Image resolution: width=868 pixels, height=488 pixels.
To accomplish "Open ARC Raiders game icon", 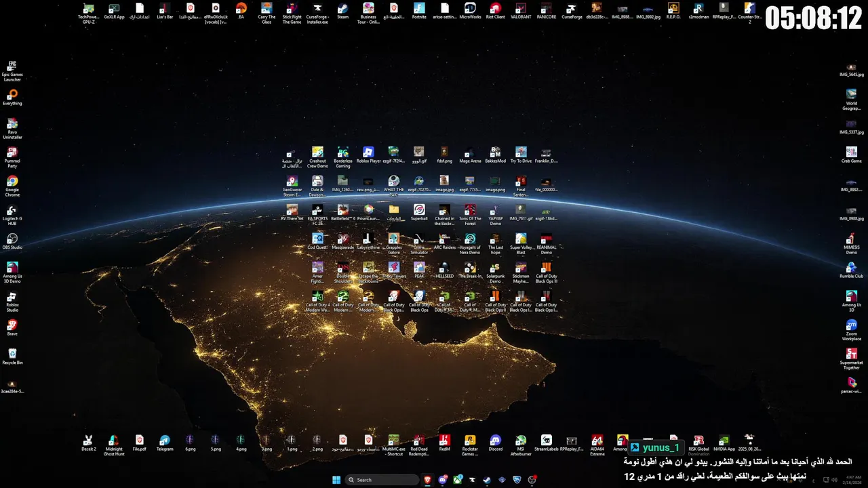I will [444, 241].
